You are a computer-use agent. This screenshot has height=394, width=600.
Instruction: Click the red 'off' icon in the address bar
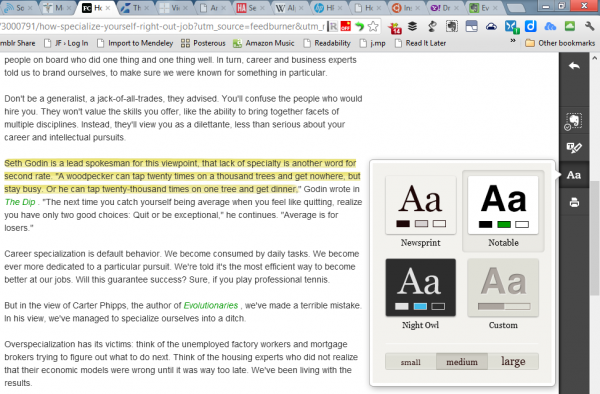(346, 26)
